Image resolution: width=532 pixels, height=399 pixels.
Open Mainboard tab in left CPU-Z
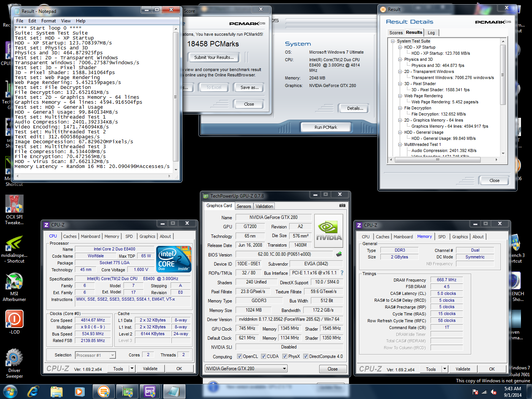pyautogui.click(x=90, y=236)
